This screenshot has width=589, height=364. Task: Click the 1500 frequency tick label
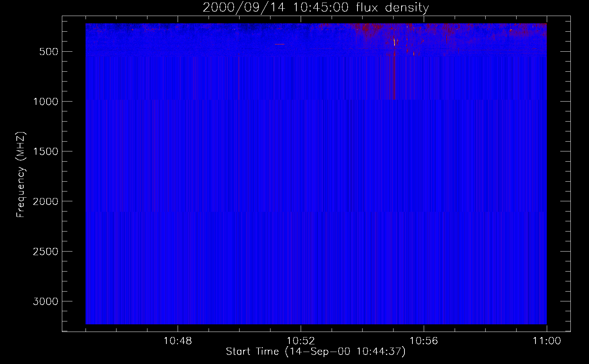46,151
